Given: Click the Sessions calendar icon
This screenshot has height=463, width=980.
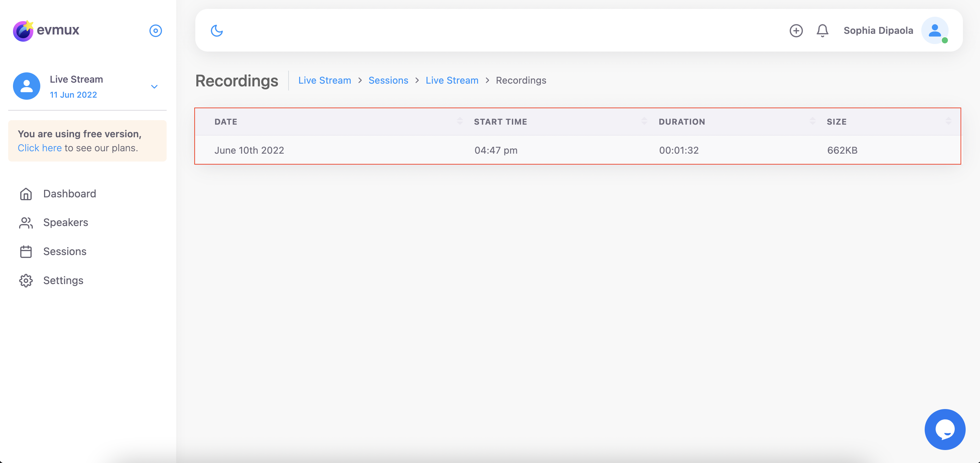Looking at the screenshot, I should (26, 251).
